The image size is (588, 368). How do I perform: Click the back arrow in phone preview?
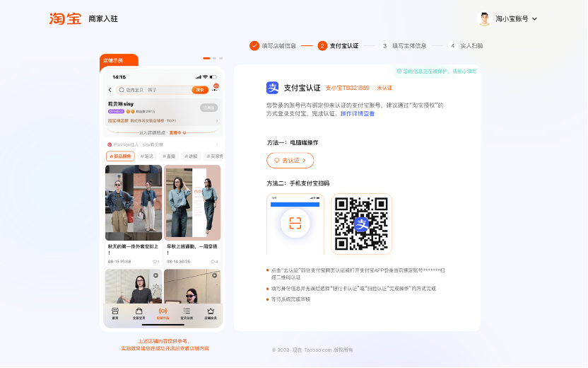pos(110,90)
